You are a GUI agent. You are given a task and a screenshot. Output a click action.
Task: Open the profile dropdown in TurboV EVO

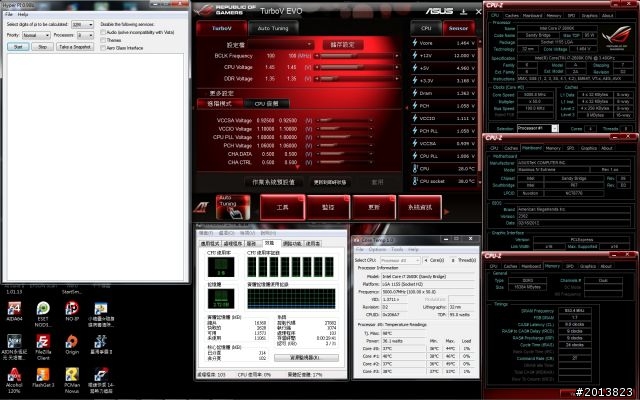(280, 44)
